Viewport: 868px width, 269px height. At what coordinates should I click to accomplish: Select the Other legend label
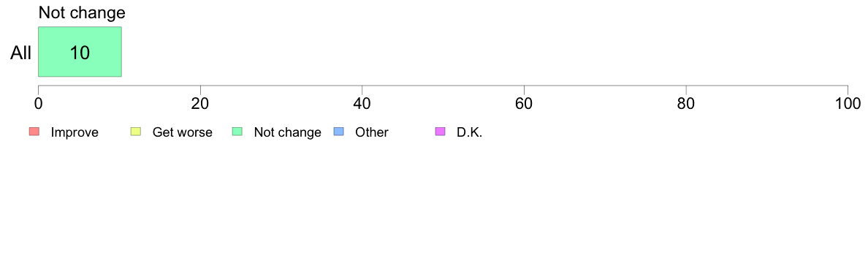pyautogui.click(x=372, y=132)
